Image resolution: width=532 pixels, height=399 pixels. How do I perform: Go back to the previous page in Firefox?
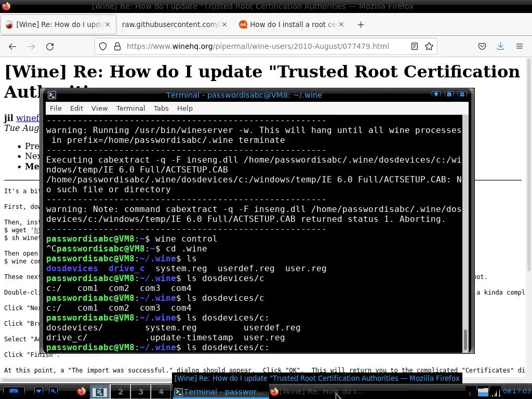[12, 46]
